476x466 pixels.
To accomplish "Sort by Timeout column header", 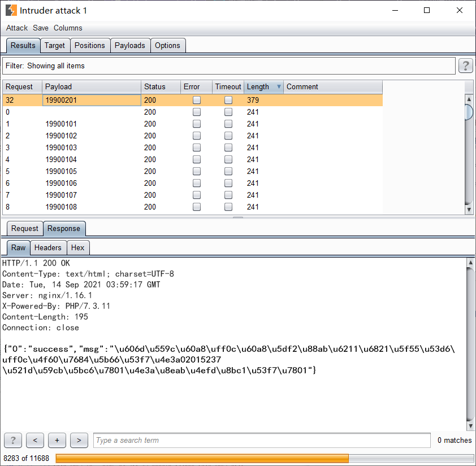I will coord(228,87).
